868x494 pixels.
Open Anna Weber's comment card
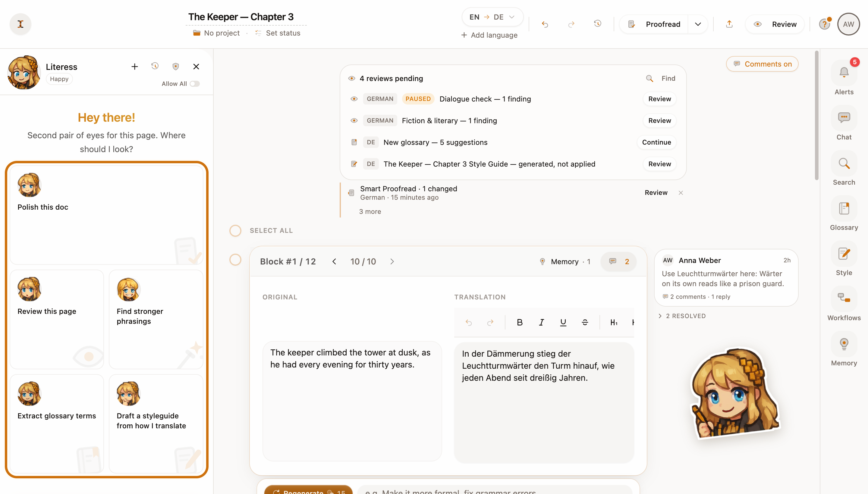coord(726,278)
